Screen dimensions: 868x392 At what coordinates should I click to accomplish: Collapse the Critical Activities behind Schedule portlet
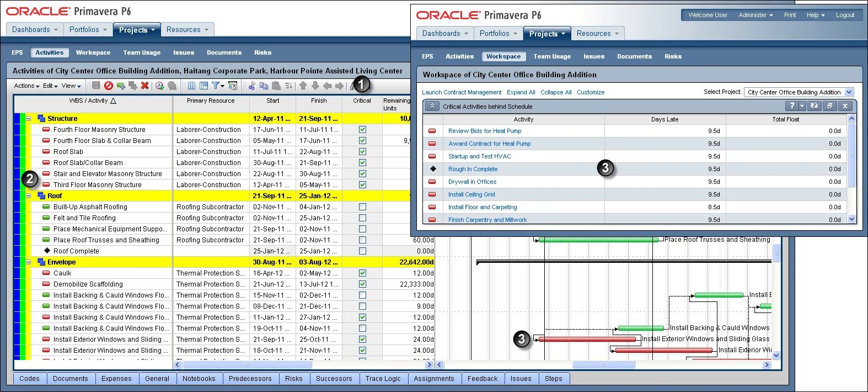432,106
